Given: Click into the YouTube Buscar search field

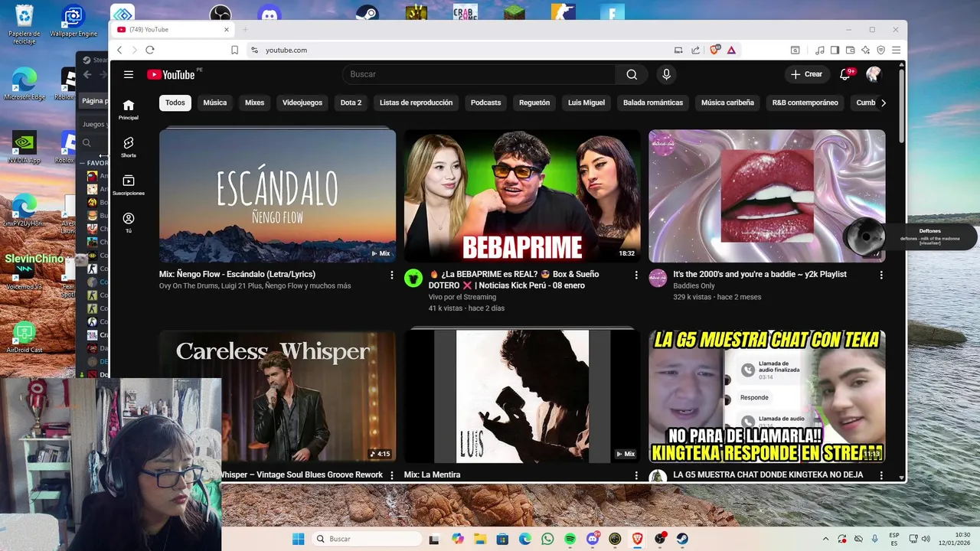Looking at the screenshot, I should (479, 74).
